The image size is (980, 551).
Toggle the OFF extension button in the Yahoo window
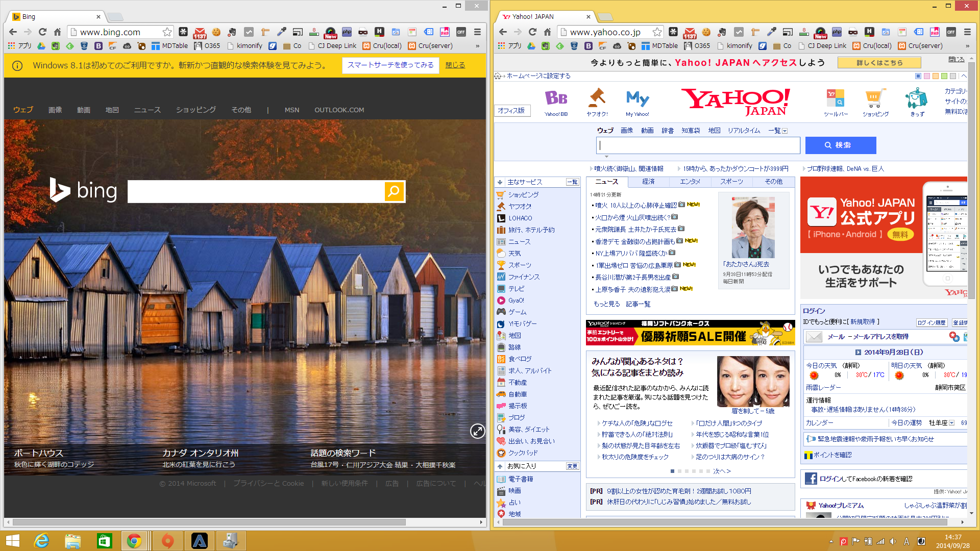click(x=951, y=32)
